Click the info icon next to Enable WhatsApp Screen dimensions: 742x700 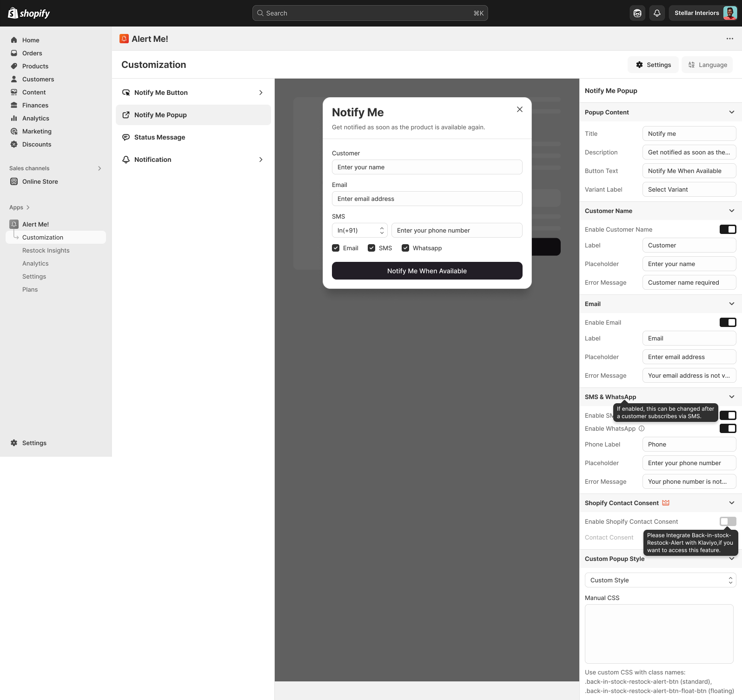pos(642,428)
